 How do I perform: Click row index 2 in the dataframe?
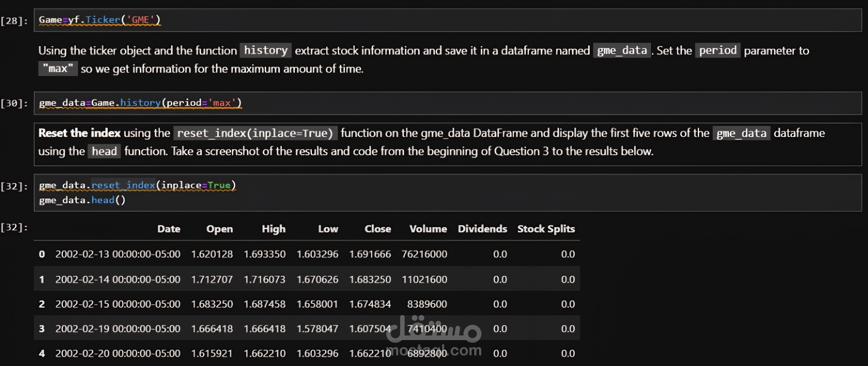click(x=42, y=304)
